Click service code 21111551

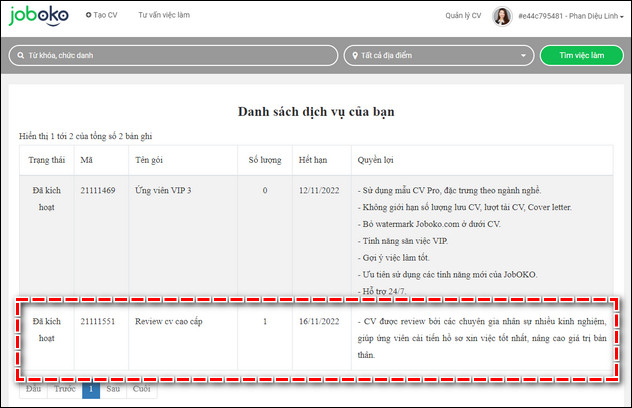coord(98,323)
